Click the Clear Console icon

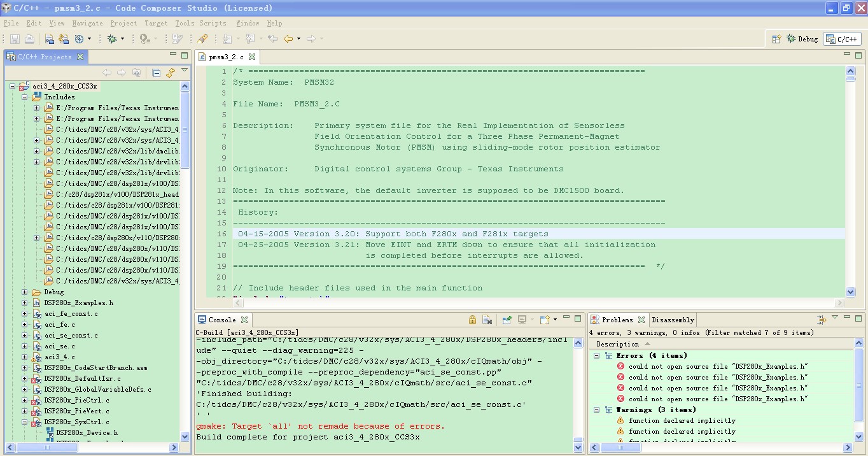tap(487, 320)
